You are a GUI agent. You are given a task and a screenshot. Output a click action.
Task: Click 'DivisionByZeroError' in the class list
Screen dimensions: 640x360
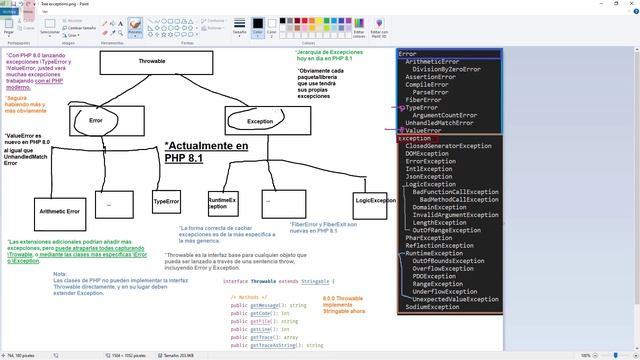(x=447, y=69)
